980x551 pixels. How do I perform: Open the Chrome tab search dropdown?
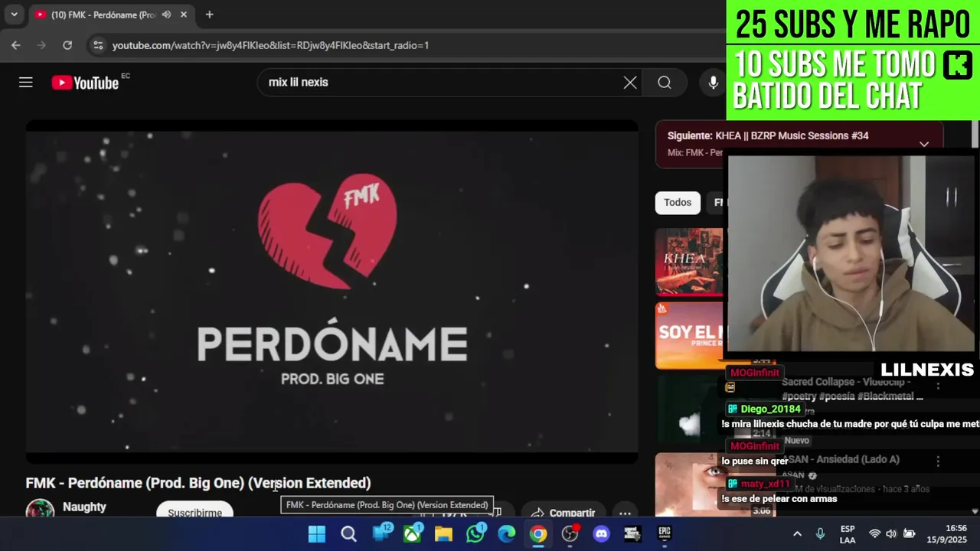click(x=14, y=15)
